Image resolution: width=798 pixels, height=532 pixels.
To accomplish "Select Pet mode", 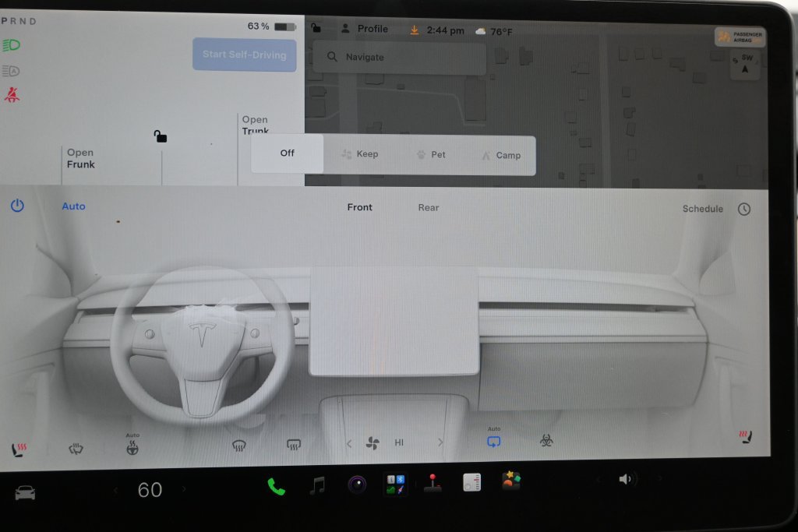I will point(431,155).
